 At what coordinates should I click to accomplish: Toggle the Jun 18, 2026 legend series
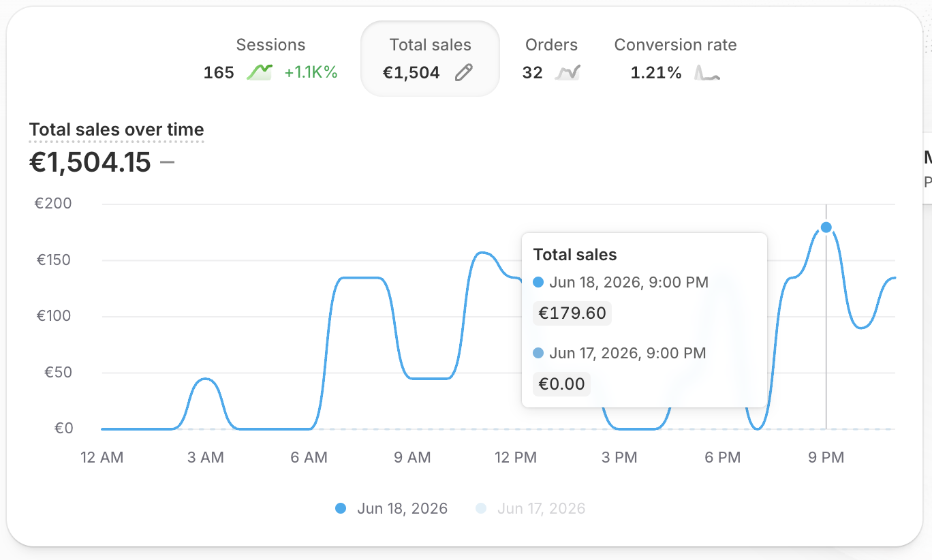coord(392,508)
